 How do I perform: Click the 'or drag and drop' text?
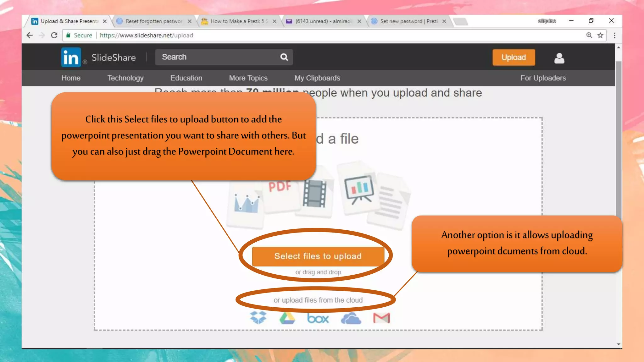click(x=318, y=272)
